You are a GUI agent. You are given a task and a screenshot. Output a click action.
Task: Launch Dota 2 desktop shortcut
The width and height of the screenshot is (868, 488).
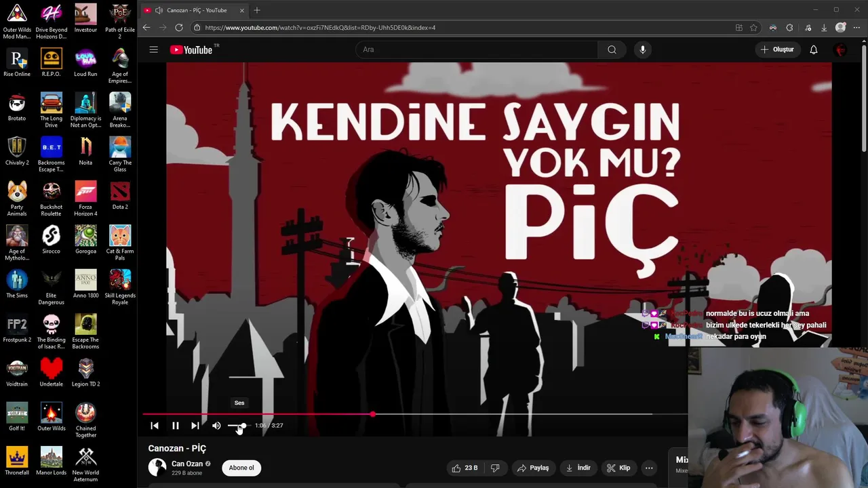(x=120, y=196)
